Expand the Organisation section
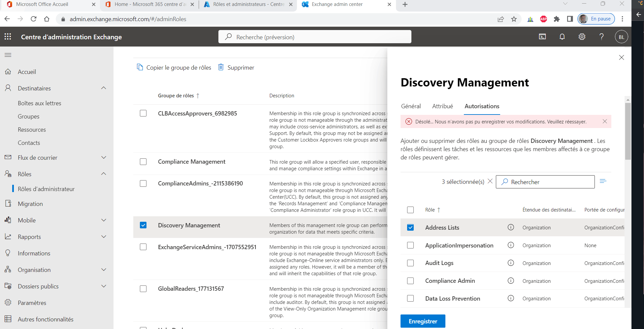Viewport: 644px width, 329px height. pyautogui.click(x=104, y=270)
